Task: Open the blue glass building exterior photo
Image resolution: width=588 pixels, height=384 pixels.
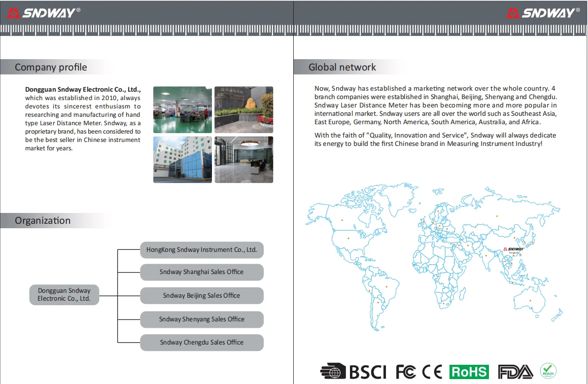Action: [183, 160]
